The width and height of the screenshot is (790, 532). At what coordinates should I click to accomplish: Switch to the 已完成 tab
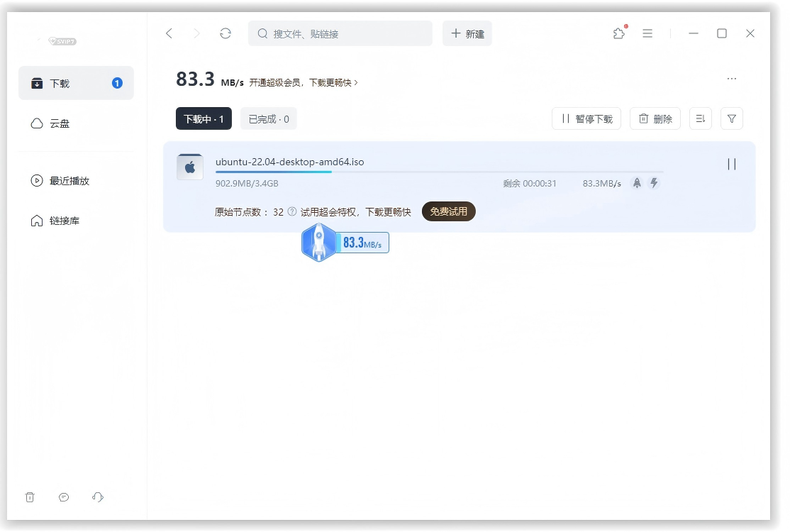[x=269, y=119]
